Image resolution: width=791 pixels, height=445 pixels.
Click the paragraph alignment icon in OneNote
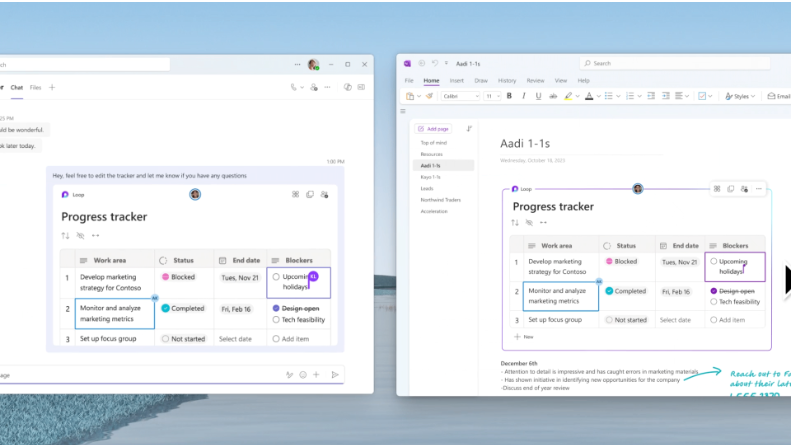click(x=679, y=96)
